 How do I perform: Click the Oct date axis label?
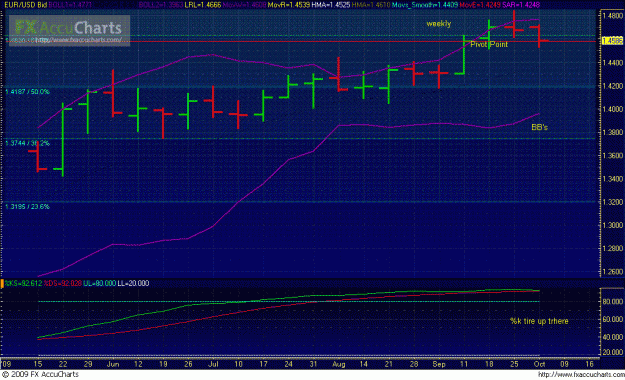click(539, 364)
